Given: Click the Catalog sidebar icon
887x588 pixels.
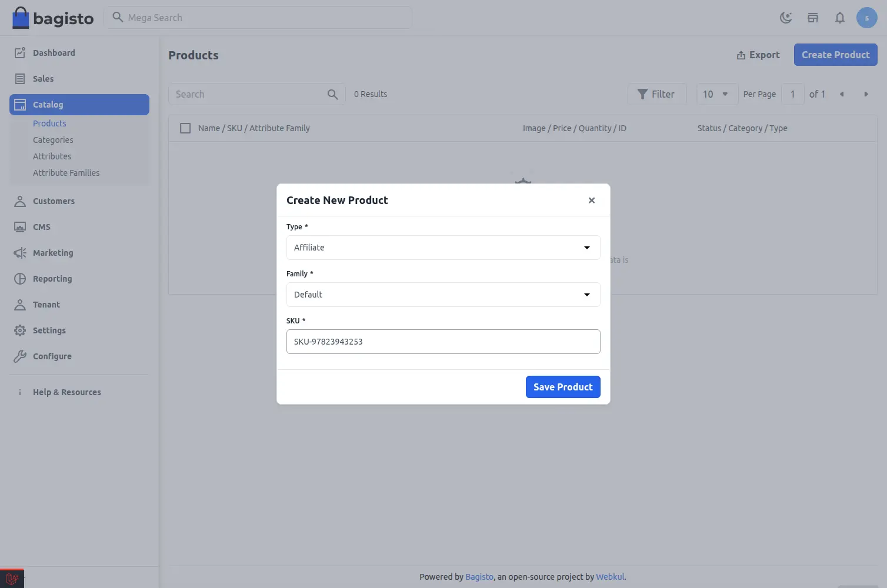Looking at the screenshot, I should click(20, 105).
